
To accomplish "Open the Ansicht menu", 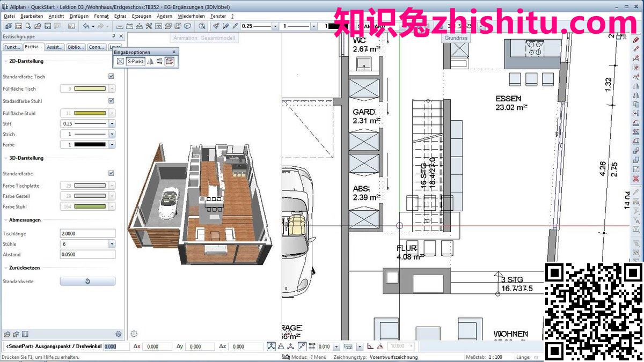I will pos(56,16).
